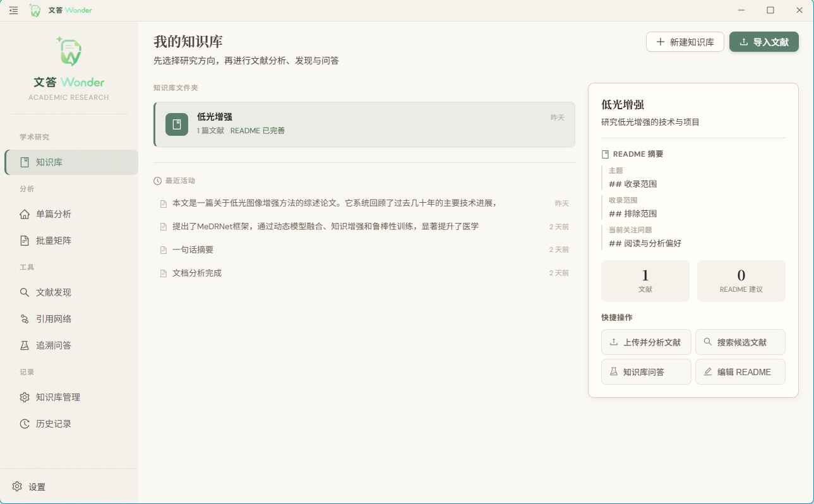Click the magnifier icon beside 文献发现
The height and width of the screenshot is (504, 814).
click(x=25, y=292)
